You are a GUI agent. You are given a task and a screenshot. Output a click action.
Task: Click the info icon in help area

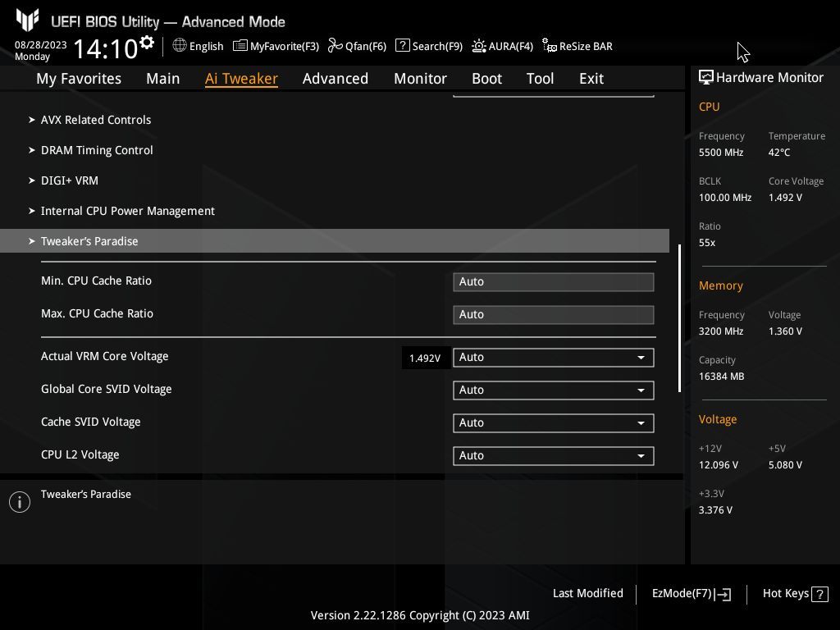pos(20,502)
